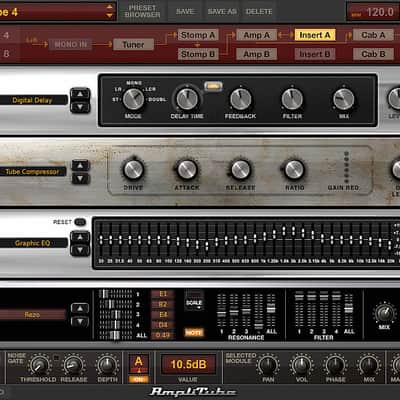
Task: Click the Rezo string 1 note field E1
Action: 163,294
